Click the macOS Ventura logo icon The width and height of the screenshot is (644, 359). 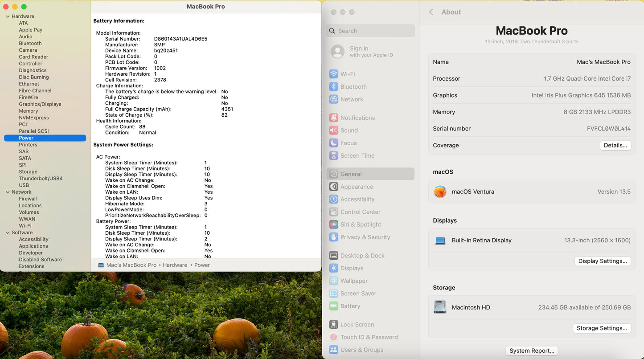(x=440, y=192)
